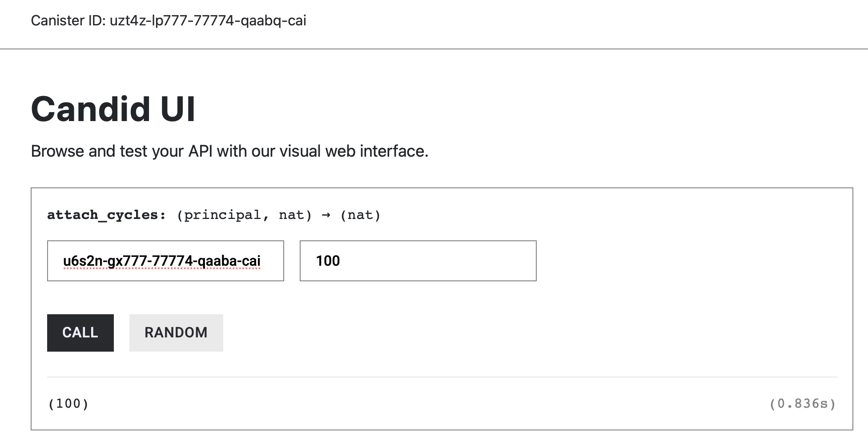
Task: Select the subtitle about browsing your API
Action: pyautogui.click(x=229, y=151)
